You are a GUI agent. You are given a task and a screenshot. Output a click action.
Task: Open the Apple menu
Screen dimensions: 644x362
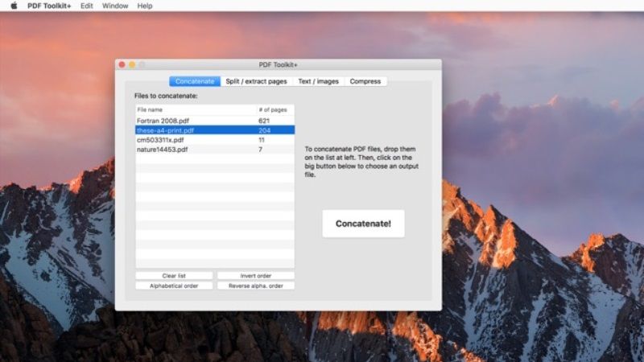coord(14,6)
